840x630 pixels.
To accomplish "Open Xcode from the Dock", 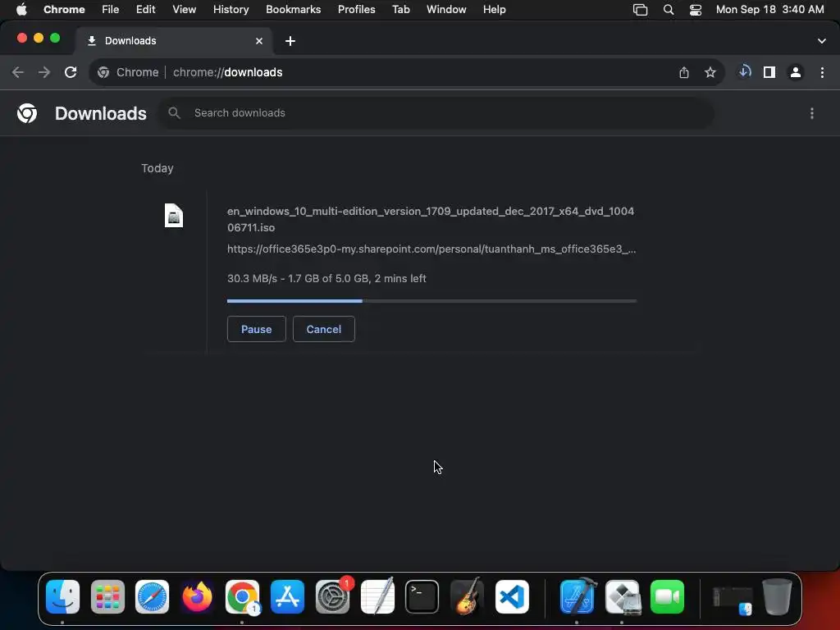I will (577, 596).
